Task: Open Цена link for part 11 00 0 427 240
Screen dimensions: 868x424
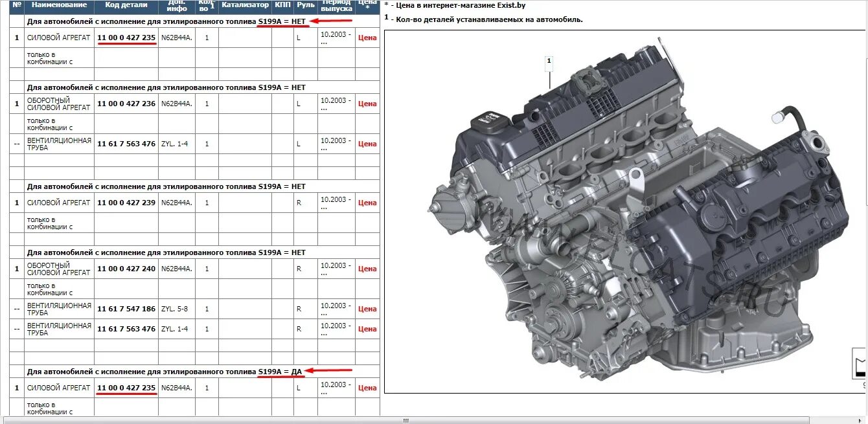Action: 367,269
